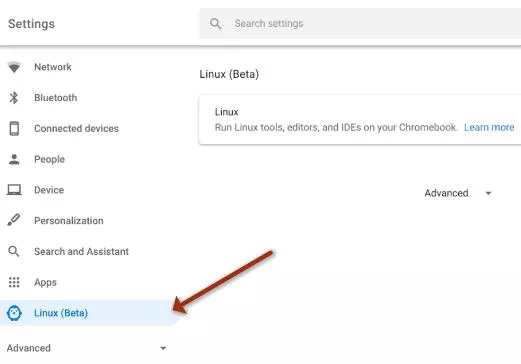521x364 pixels.
Task: Expand Advanced dropdown in main pane
Action: click(x=489, y=193)
